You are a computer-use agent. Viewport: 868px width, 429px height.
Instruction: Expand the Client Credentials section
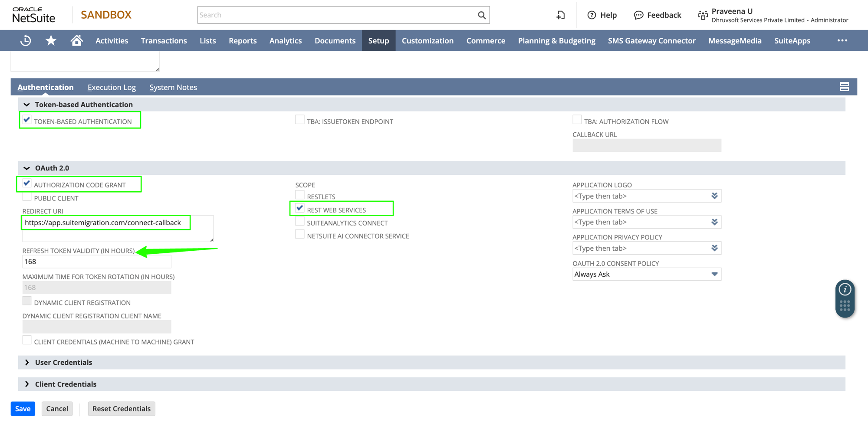point(27,384)
